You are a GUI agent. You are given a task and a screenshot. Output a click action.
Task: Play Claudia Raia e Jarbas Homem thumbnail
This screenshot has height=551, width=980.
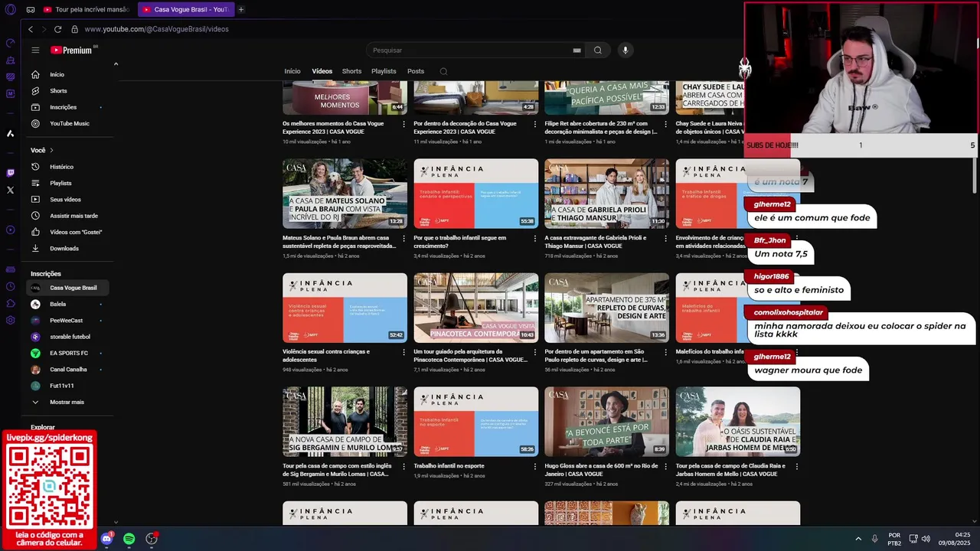pyautogui.click(x=737, y=422)
